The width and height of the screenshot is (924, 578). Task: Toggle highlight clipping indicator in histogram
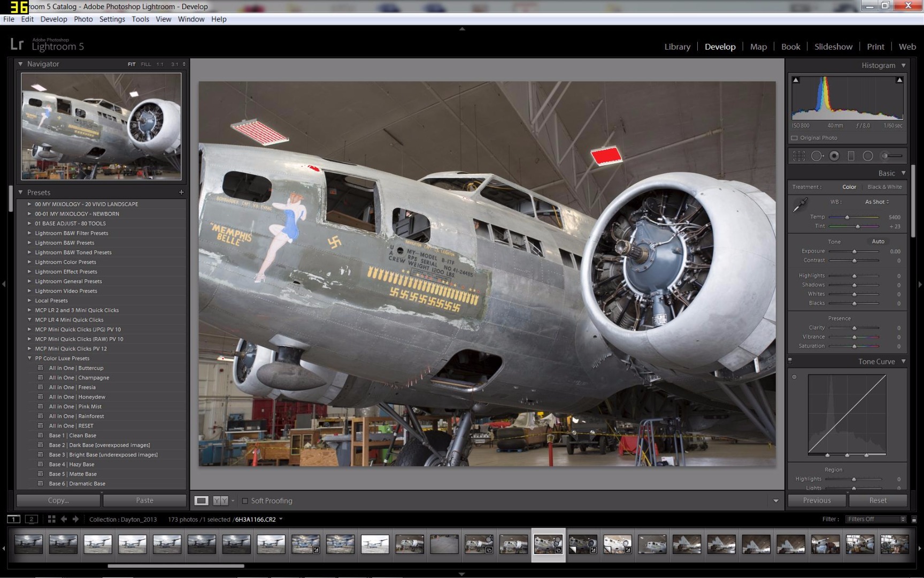click(899, 80)
